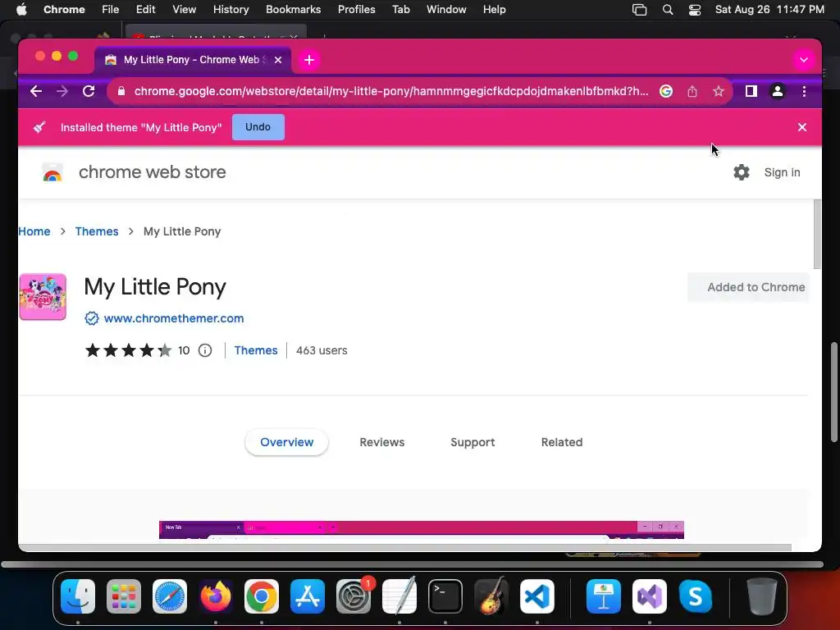The image size is (840, 630).
Task: Open Chrome Web Store settings gear
Action: [742, 172]
